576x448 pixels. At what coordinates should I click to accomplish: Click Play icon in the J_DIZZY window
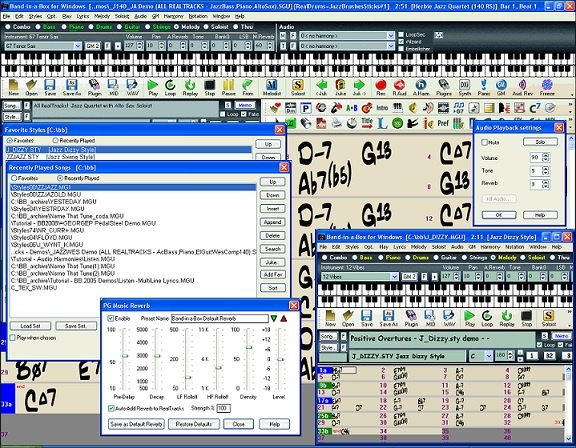pos(469,318)
